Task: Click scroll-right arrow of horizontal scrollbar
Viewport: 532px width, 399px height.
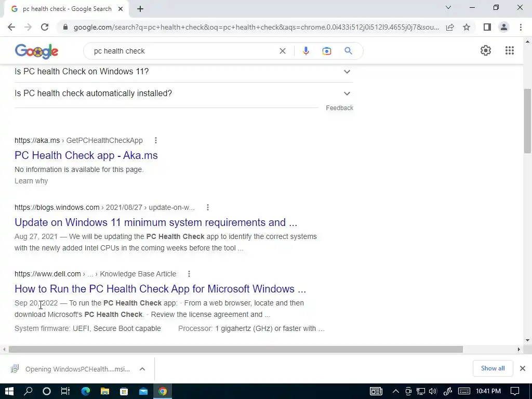Action: (x=519, y=349)
